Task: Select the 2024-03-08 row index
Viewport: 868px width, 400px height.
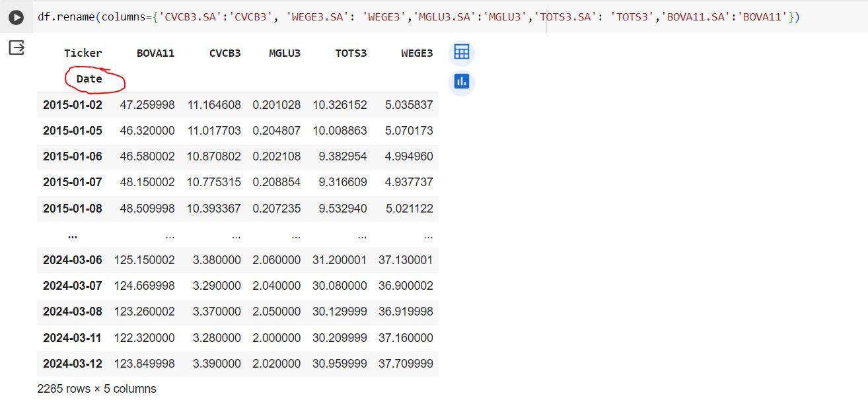Action: pos(73,312)
